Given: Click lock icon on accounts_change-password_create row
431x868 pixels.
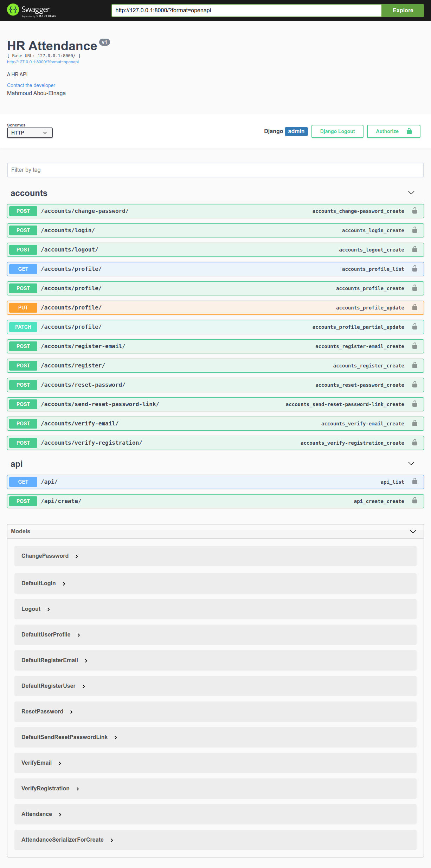Looking at the screenshot, I should [415, 211].
